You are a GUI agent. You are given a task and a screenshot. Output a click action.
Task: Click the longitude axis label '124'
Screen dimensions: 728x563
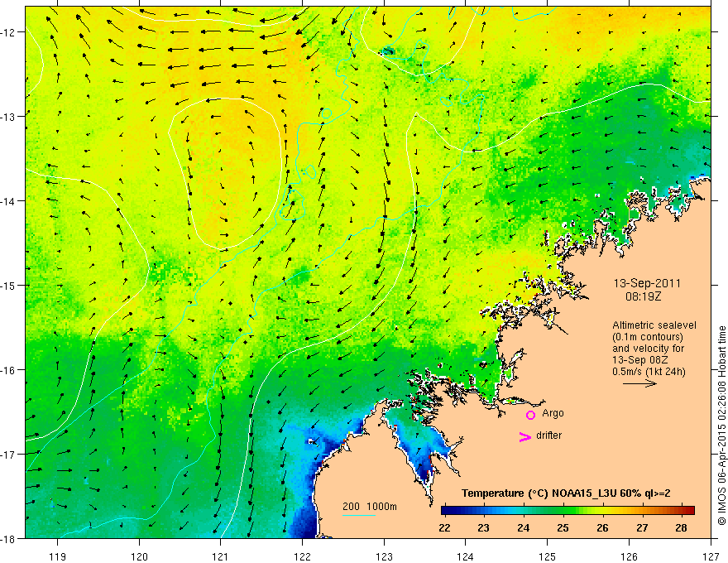coord(466,556)
